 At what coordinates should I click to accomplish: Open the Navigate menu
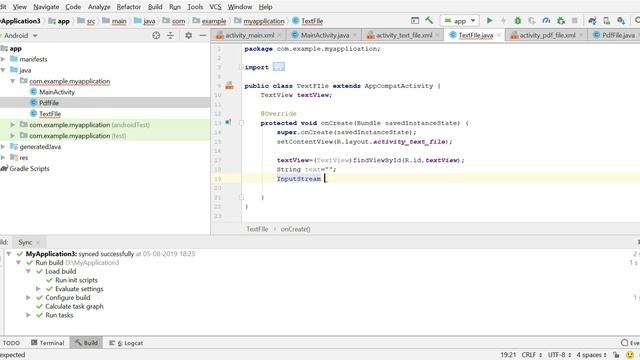[x=46, y=7]
